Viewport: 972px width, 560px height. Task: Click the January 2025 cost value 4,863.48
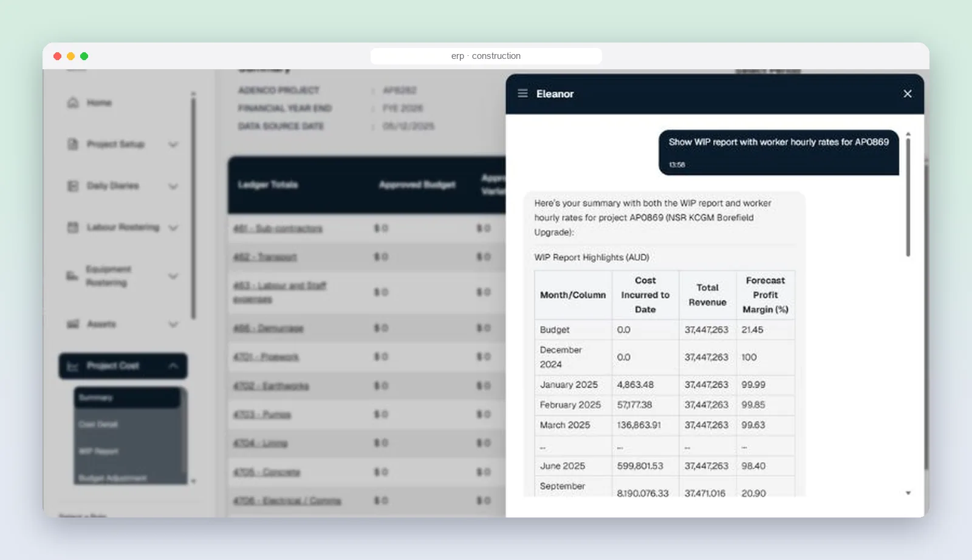coord(635,384)
